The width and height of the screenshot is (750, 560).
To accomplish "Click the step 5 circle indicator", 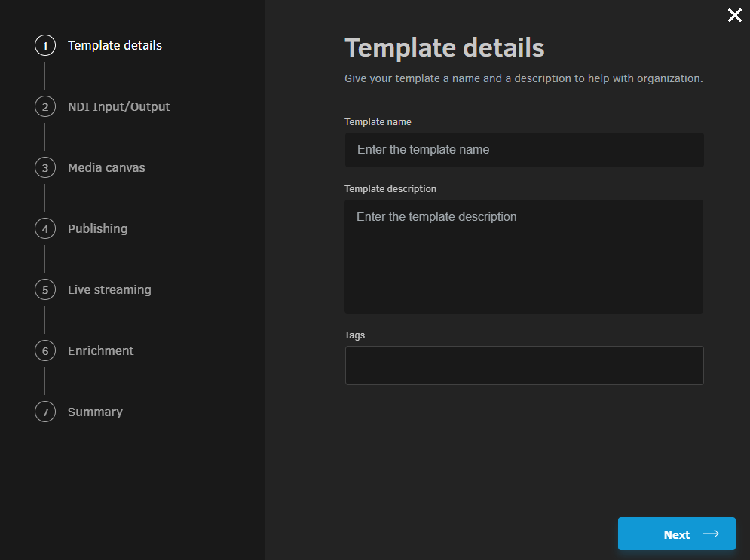I will 44,289.
